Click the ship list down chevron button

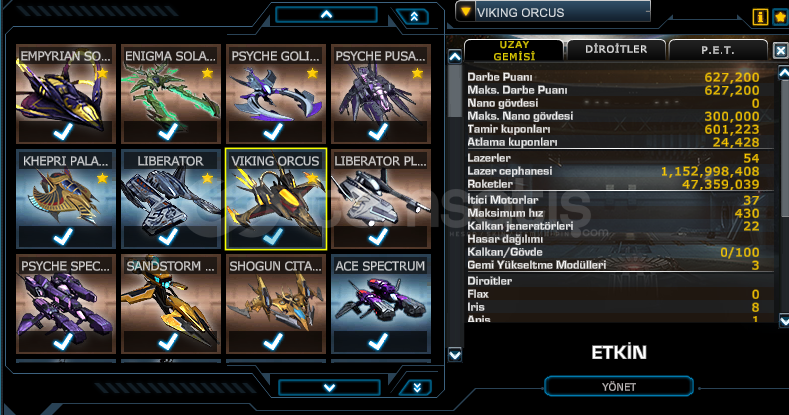click(x=329, y=388)
